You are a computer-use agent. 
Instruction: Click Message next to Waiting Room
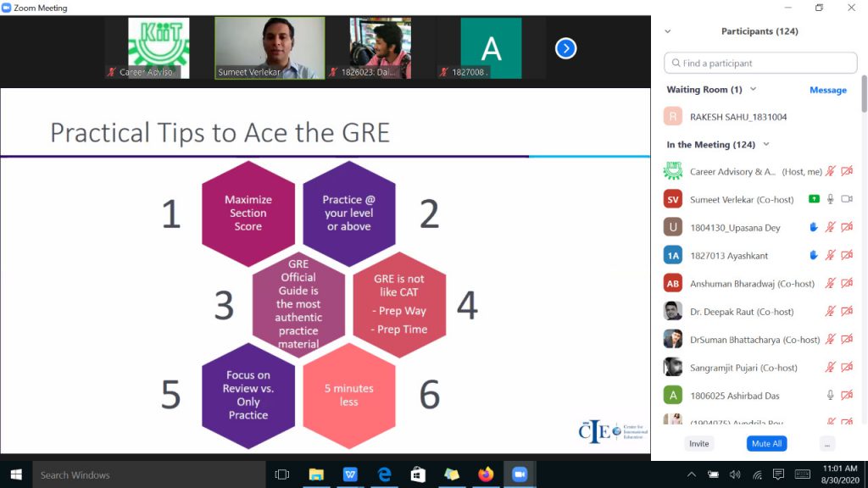827,90
